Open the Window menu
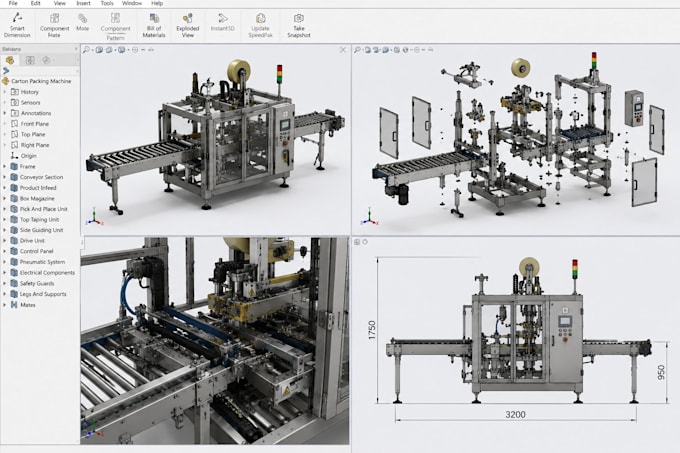 click(x=132, y=3)
